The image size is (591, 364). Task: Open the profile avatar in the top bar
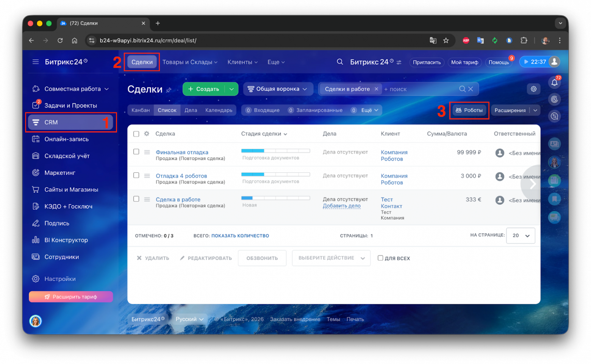[554, 62]
